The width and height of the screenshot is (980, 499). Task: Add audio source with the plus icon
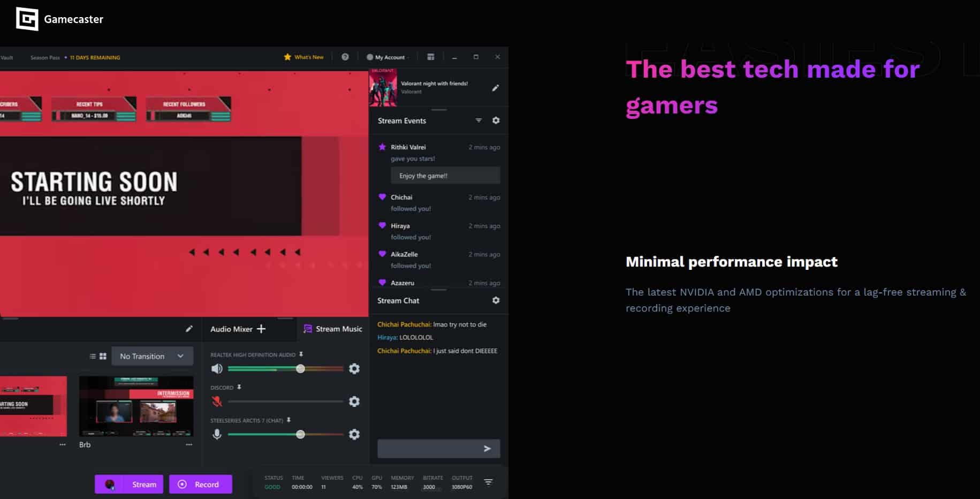coord(261,329)
